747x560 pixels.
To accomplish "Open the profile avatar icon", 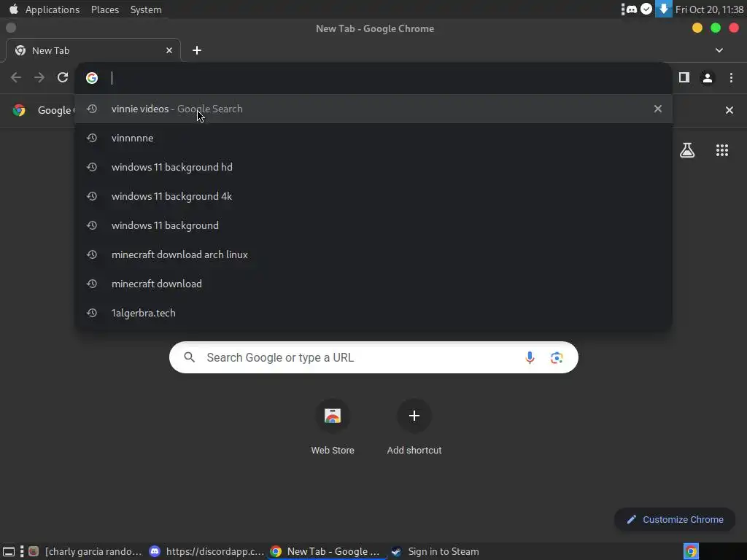I will click(x=708, y=77).
